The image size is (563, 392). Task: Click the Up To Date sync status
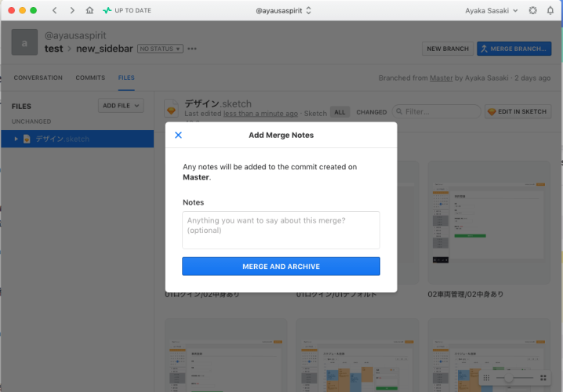point(127,10)
